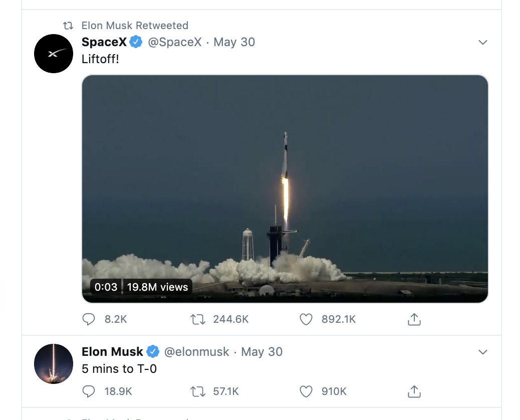Open more options chevron on Elon Musk tweet
The image size is (520, 420).
[x=483, y=352]
